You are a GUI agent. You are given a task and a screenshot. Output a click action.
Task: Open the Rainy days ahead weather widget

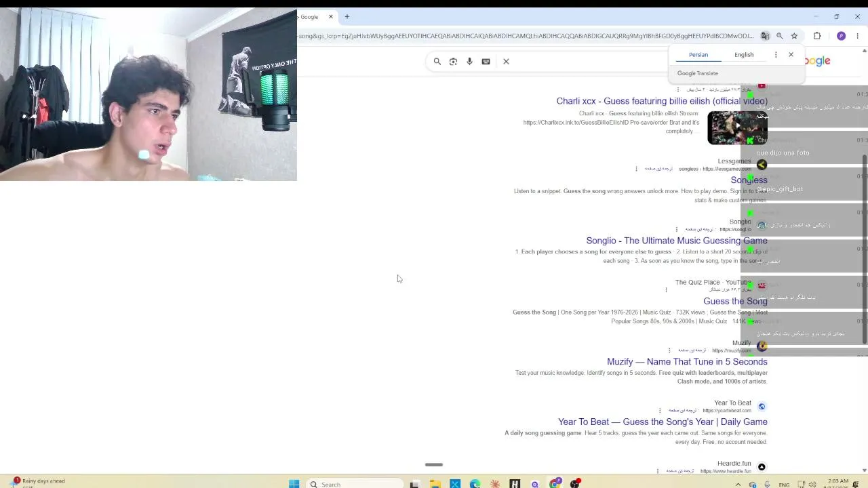click(39, 483)
